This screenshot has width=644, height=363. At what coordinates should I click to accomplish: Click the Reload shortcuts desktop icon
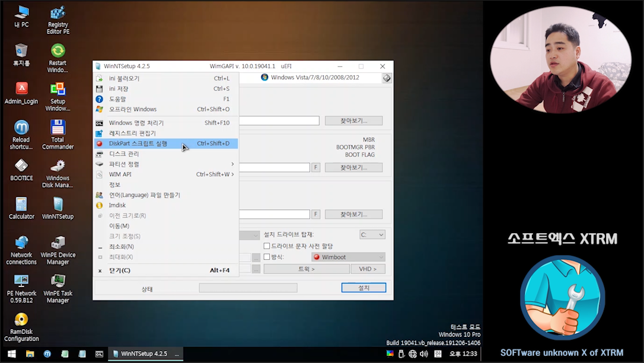[21, 135]
